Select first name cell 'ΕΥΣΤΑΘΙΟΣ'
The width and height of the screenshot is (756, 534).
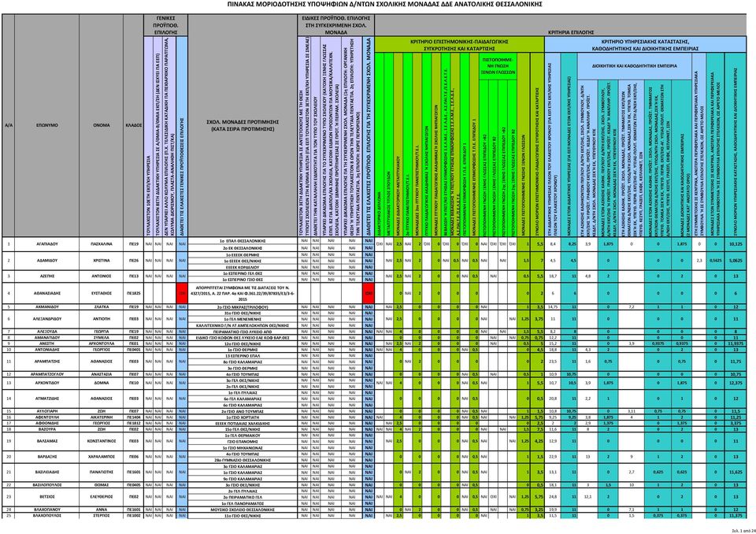[x=102, y=293]
